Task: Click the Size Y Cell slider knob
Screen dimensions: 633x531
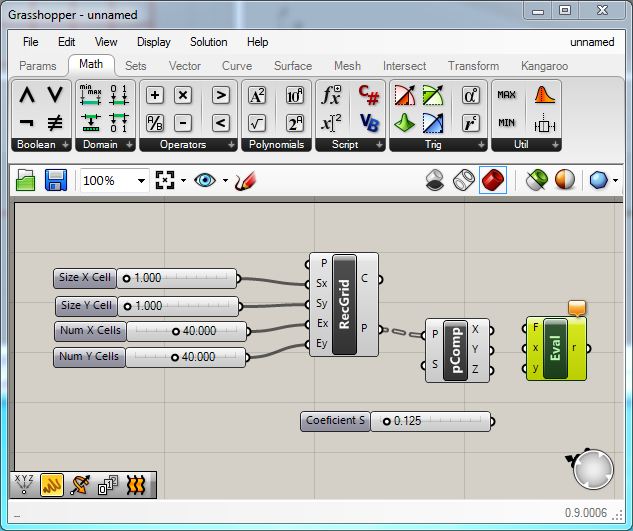Action: pyautogui.click(x=128, y=306)
